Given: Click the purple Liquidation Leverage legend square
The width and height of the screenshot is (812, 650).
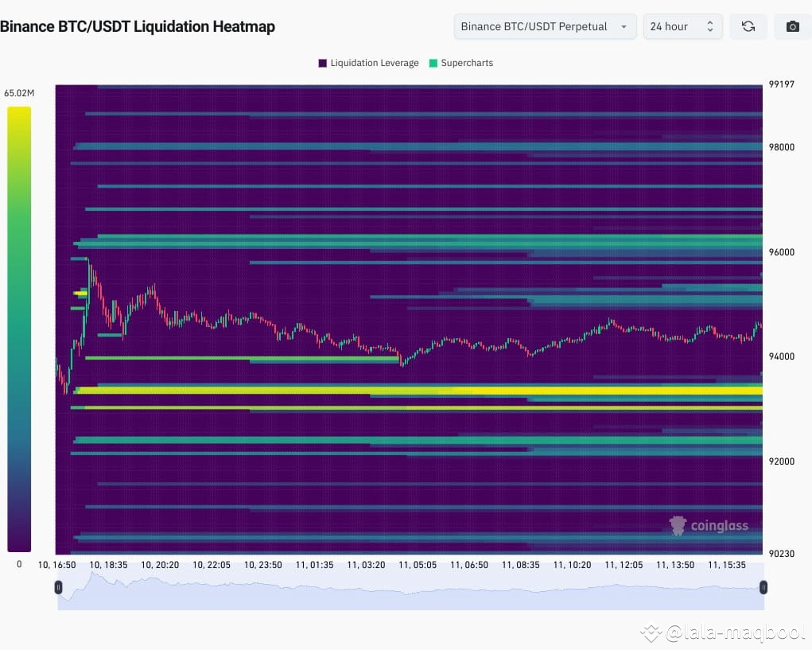Looking at the screenshot, I should point(321,63).
